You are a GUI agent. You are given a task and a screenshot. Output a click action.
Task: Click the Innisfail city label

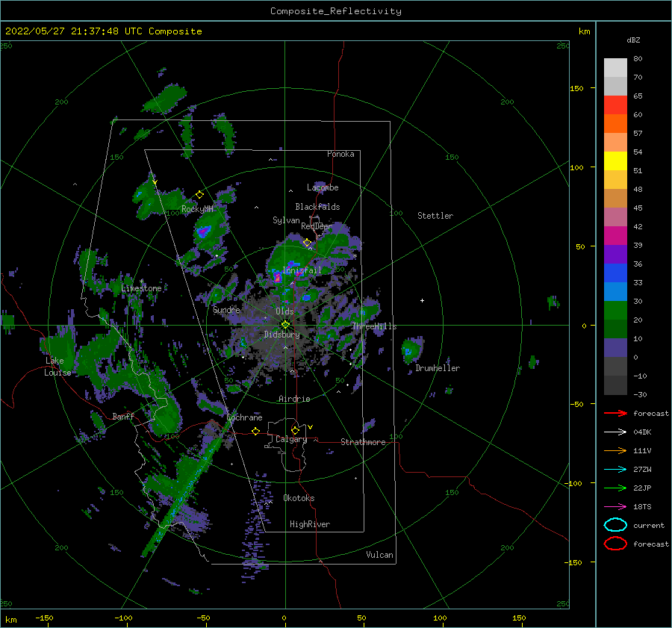pyautogui.click(x=302, y=270)
